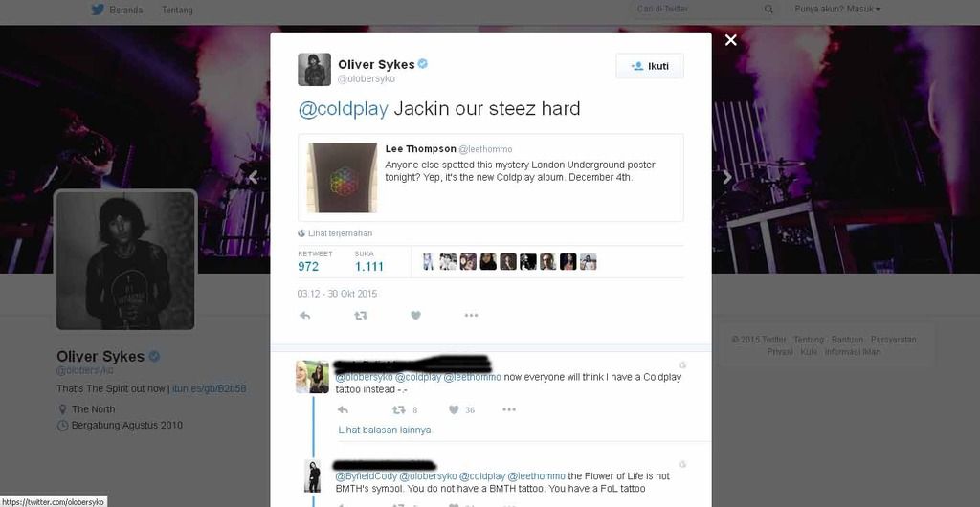
Task: Like the main tweet with heart icon
Action: coord(415,316)
